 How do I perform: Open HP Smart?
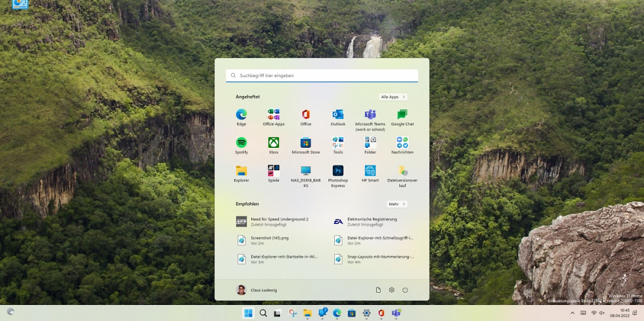click(x=370, y=174)
